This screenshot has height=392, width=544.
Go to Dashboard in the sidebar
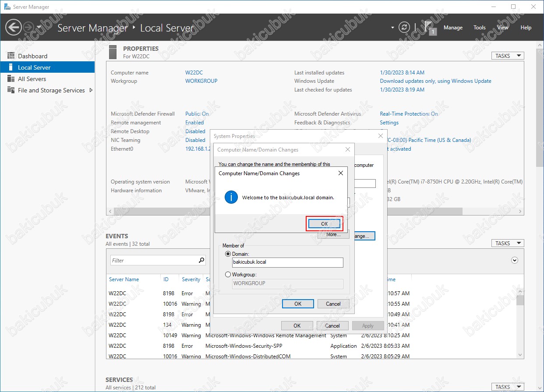point(47,56)
